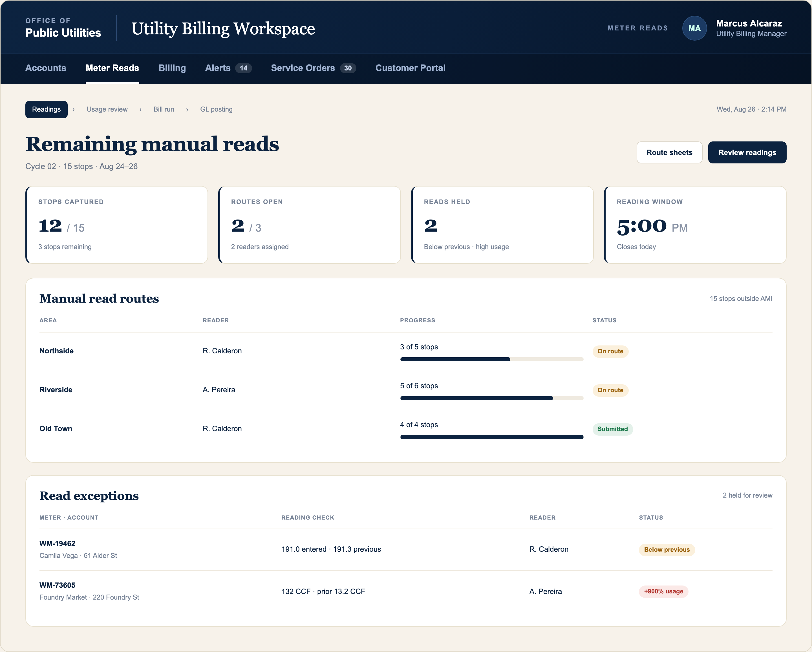Go to the Customer Portal tab

pyautogui.click(x=410, y=68)
